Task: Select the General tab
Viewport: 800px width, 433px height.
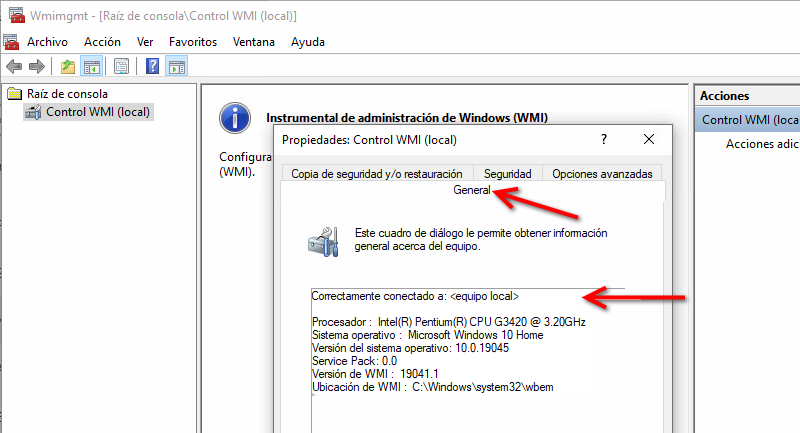Action: click(471, 190)
